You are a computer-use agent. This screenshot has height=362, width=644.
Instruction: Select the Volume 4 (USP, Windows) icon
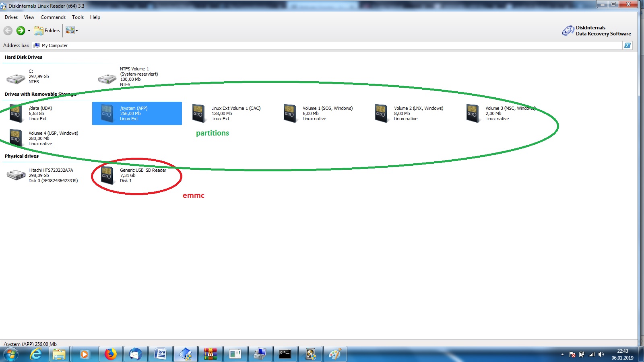(16, 138)
